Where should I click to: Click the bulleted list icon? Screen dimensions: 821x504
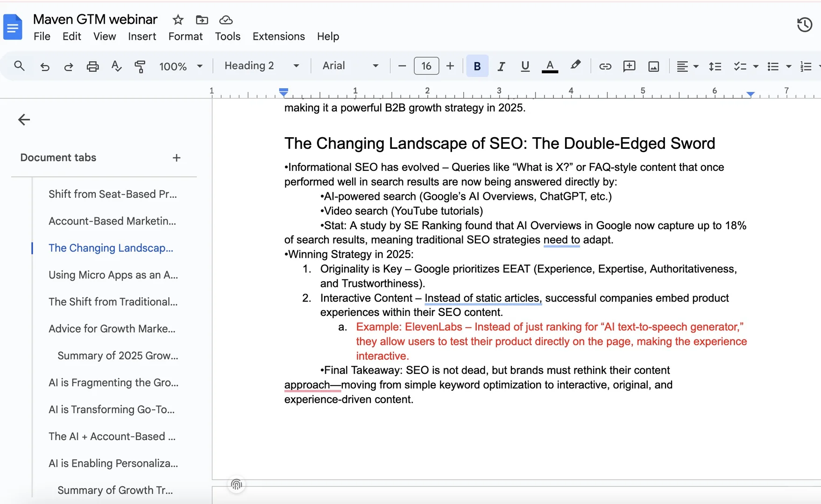(x=773, y=66)
